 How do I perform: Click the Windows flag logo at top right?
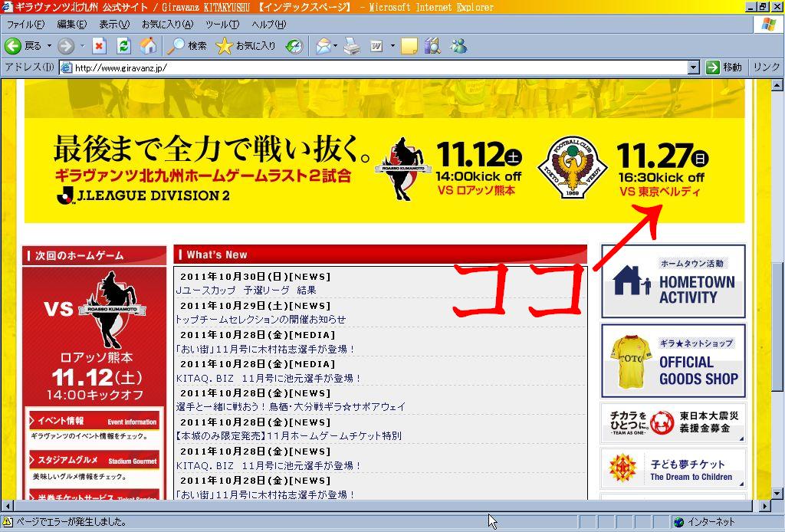coord(768,25)
